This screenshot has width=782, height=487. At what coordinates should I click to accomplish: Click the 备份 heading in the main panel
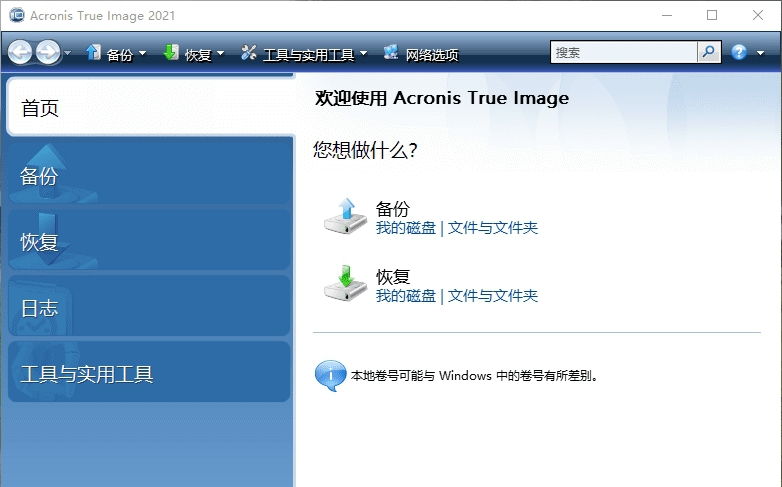pyautogui.click(x=392, y=209)
